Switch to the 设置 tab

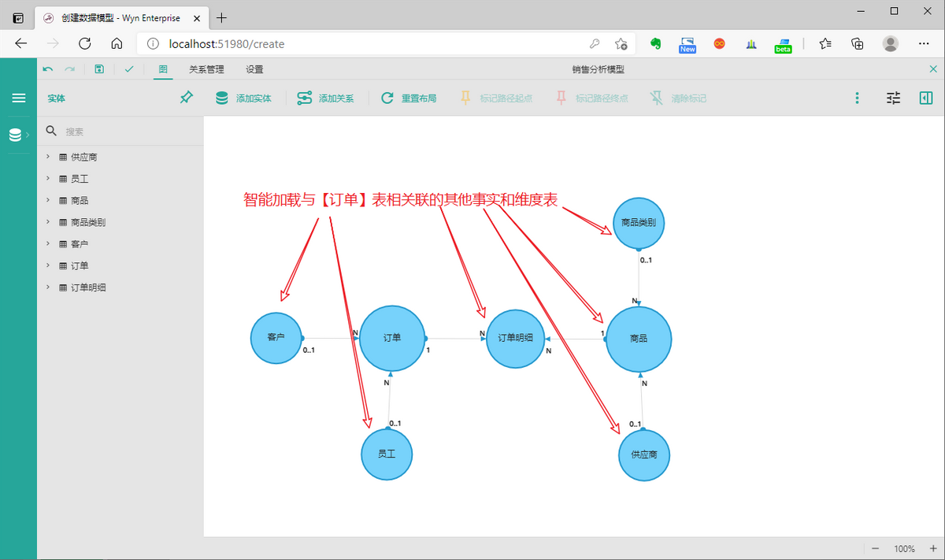[x=254, y=69]
